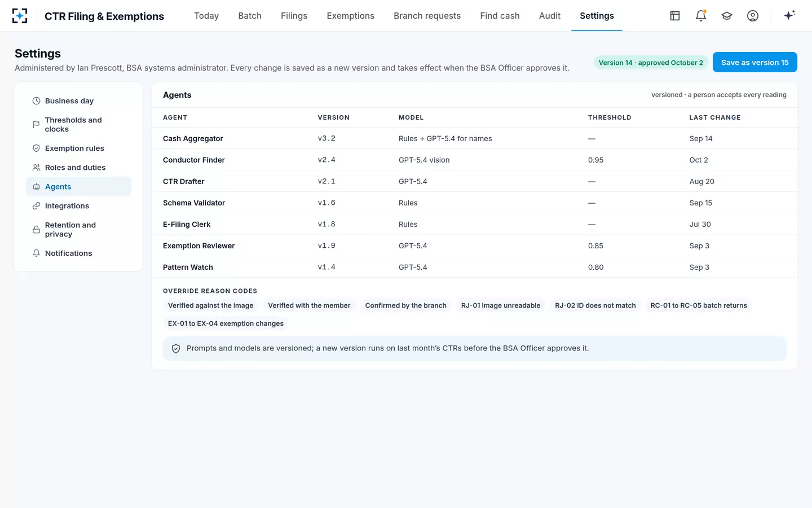
Task: Switch to Branch requests tab
Action: click(427, 16)
